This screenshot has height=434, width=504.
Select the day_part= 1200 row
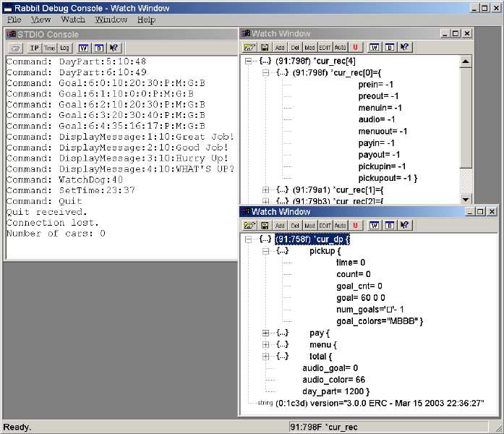coord(336,391)
